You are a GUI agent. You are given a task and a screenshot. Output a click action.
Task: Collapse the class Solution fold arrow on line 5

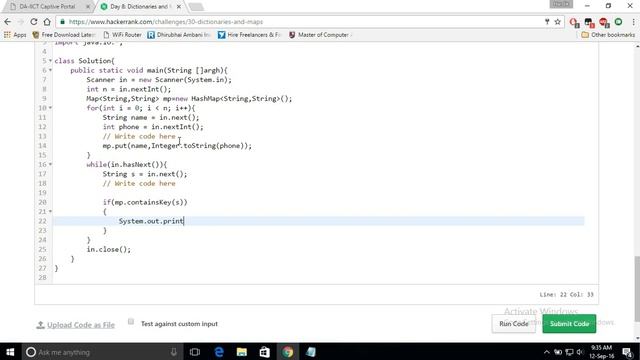coord(51,61)
